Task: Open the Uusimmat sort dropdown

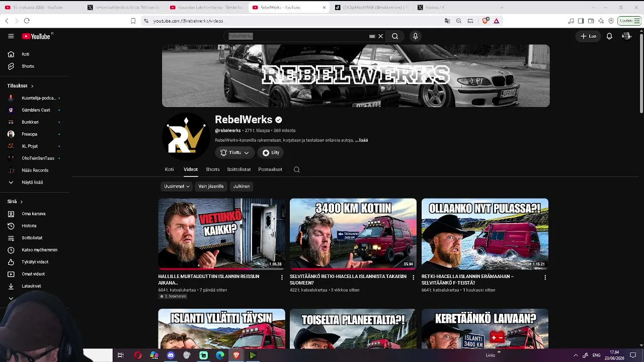Action: [177, 187]
